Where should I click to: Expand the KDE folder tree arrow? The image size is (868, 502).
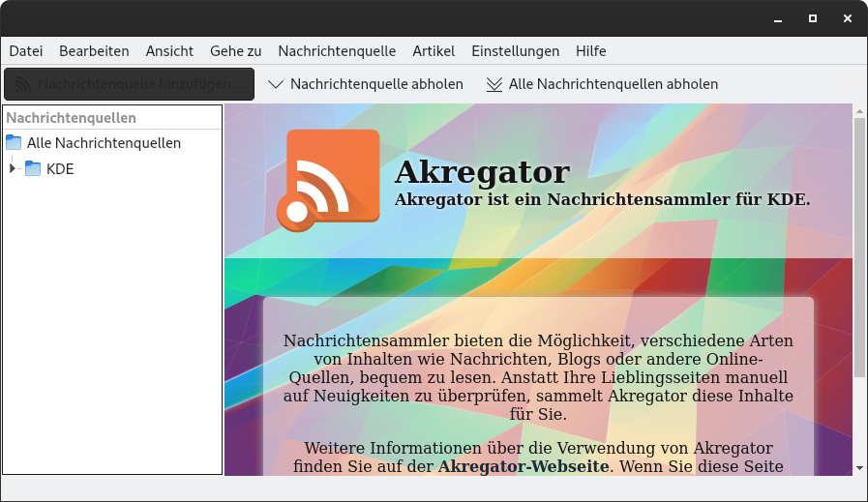(12, 168)
